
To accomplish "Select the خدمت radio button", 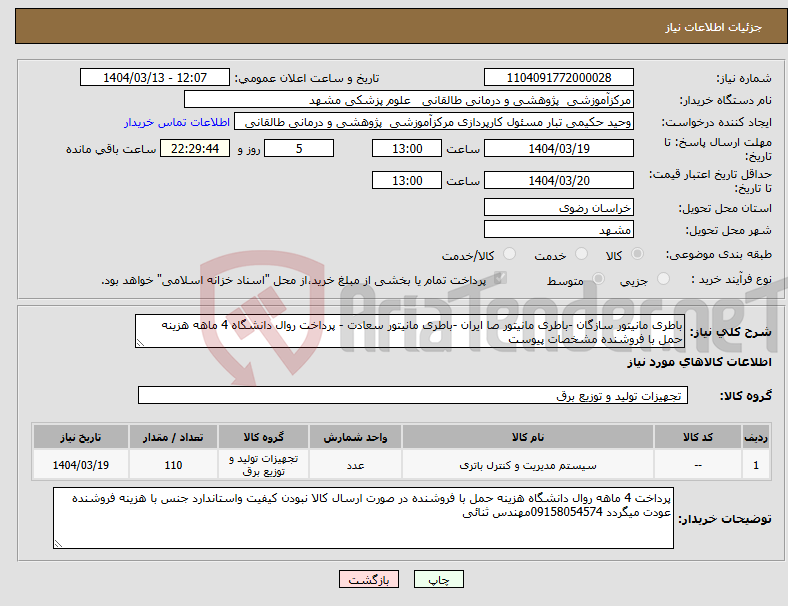I will 581,254.
